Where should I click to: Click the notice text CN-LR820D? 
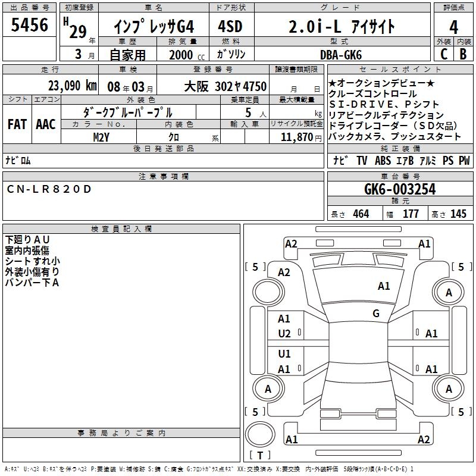49,189
